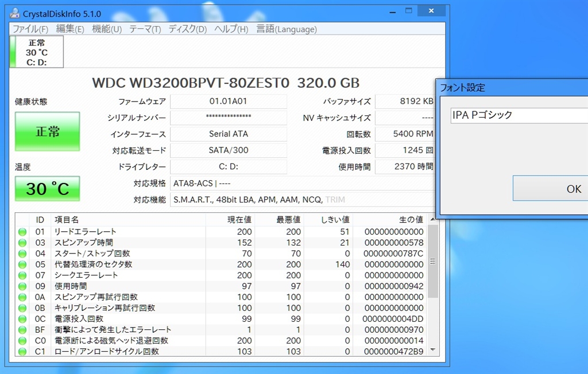Click status icon of 衝撃によって発生したエラーレート
588x374 pixels.
(x=22, y=330)
